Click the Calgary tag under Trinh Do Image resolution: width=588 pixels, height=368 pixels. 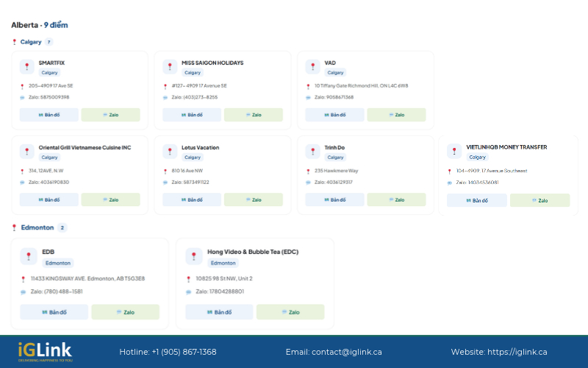(x=335, y=158)
